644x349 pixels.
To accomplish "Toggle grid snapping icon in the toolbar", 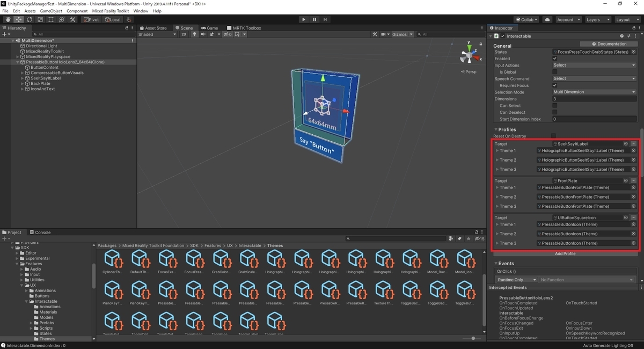I will 130,19.
